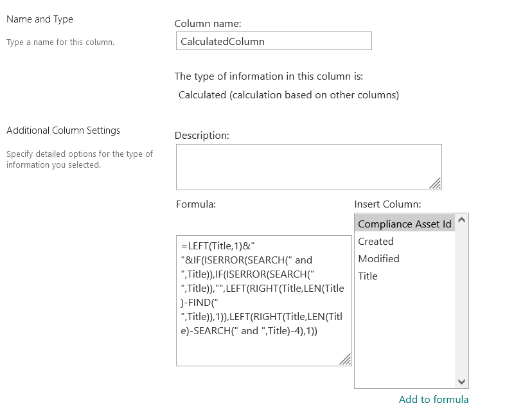This screenshot has height=410, width=532.
Task: Select Created from the Insert Column list
Action: [x=376, y=241]
